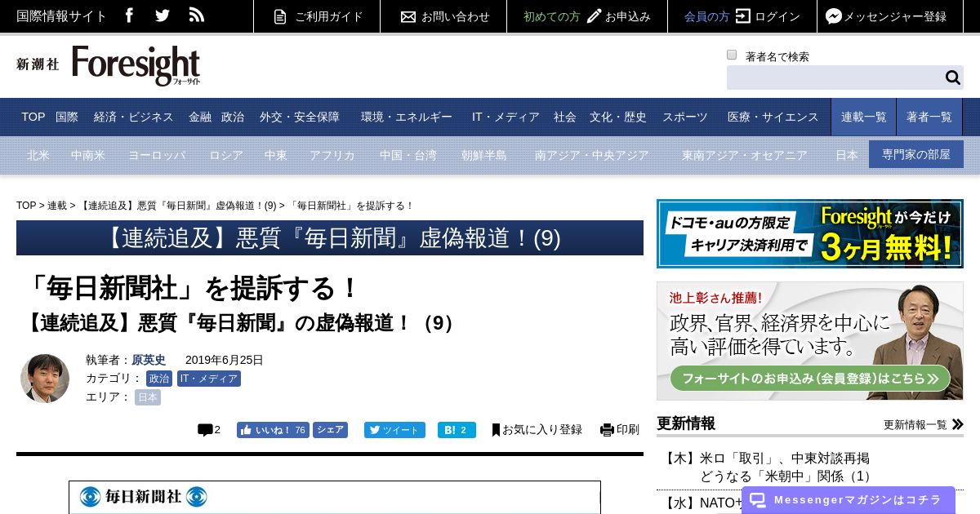Open 文化・歴史 navigation item

[618, 117]
